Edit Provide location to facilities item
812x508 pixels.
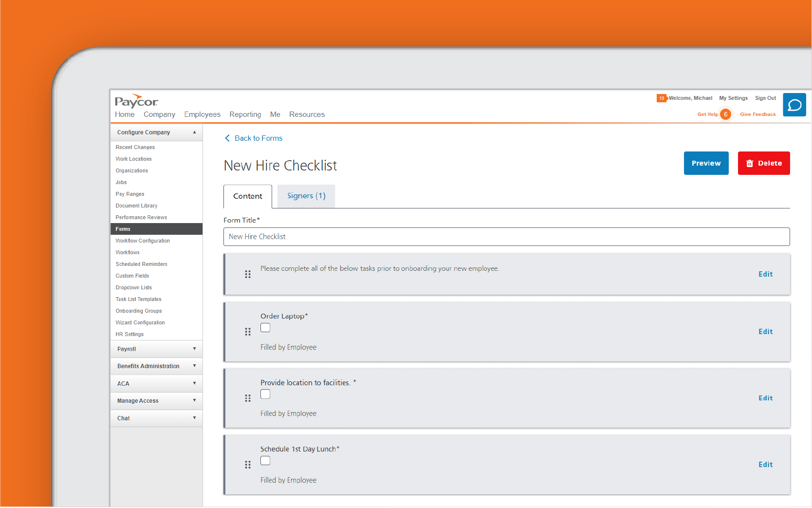(x=766, y=398)
